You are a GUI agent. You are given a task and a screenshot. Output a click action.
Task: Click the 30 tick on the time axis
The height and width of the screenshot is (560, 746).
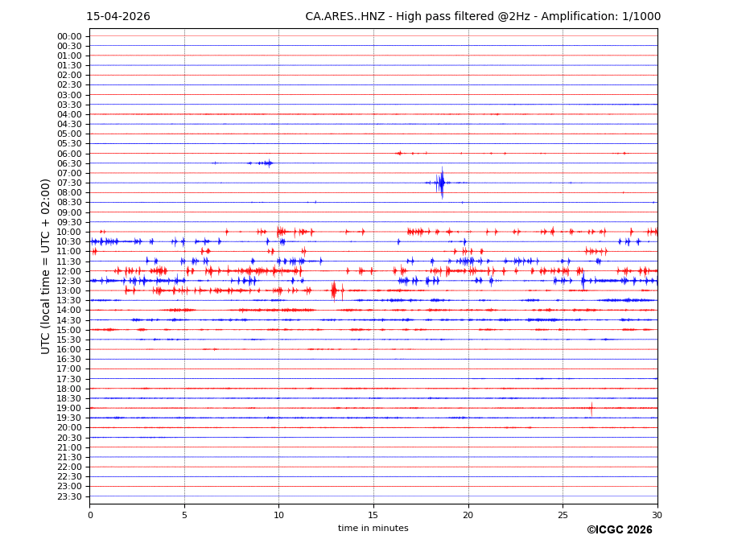(657, 515)
